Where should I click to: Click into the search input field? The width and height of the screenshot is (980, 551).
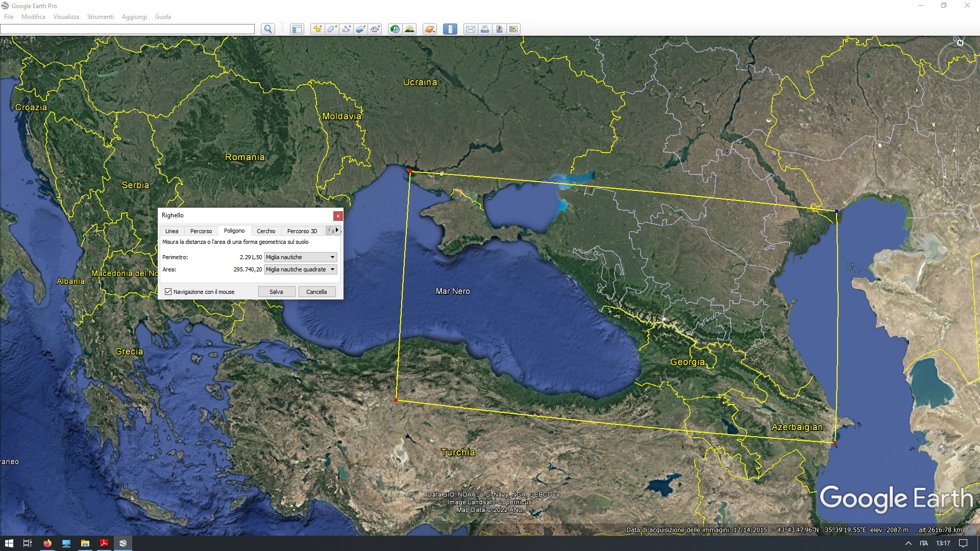(x=127, y=29)
